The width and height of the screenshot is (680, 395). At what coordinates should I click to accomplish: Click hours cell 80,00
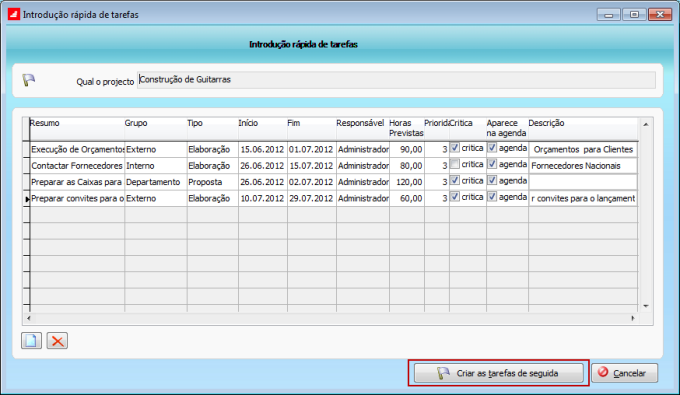coord(407,166)
